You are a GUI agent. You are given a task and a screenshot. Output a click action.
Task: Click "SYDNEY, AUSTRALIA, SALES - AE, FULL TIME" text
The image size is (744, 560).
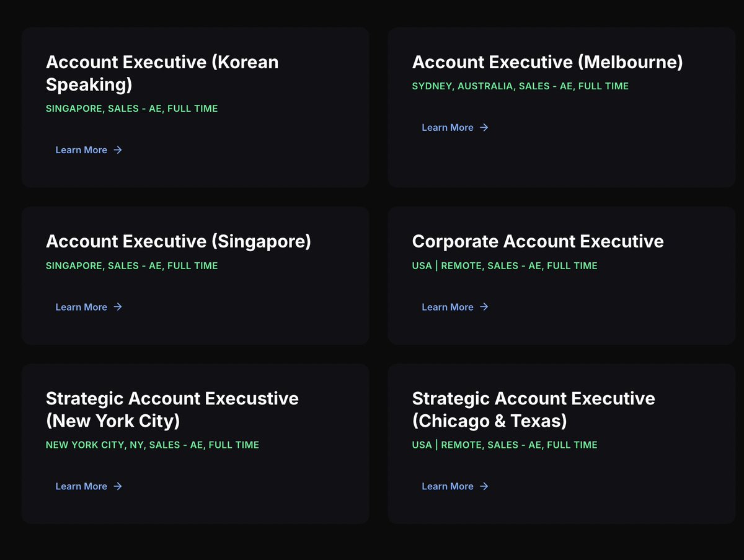521,86
